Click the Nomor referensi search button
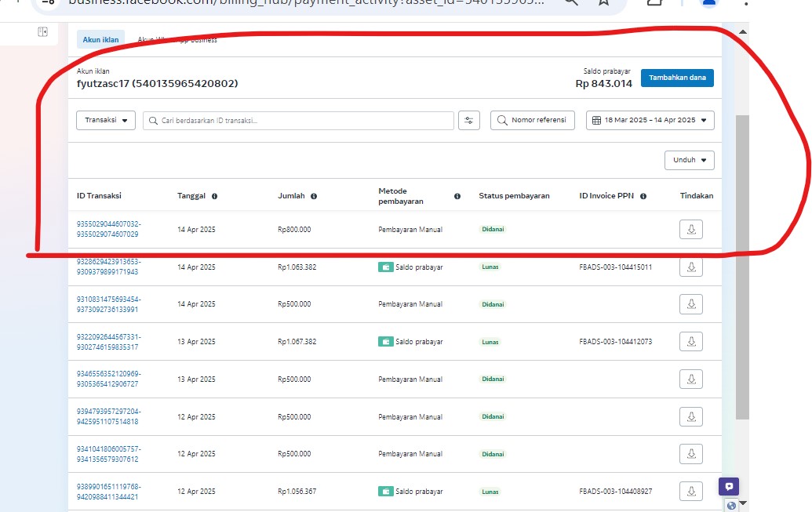The height and width of the screenshot is (512, 812). tap(533, 121)
